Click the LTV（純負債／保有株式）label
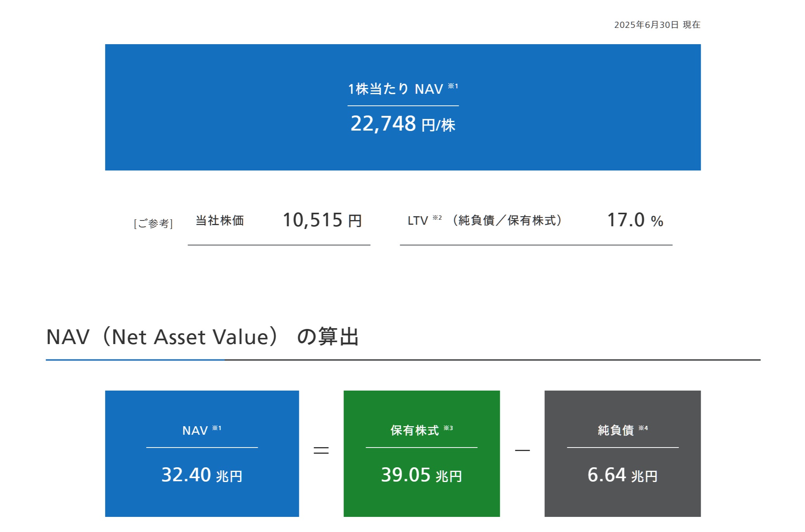Image resolution: width=805 pixels, height=532 pixels. pyautogui.click(x=485, y=220)
